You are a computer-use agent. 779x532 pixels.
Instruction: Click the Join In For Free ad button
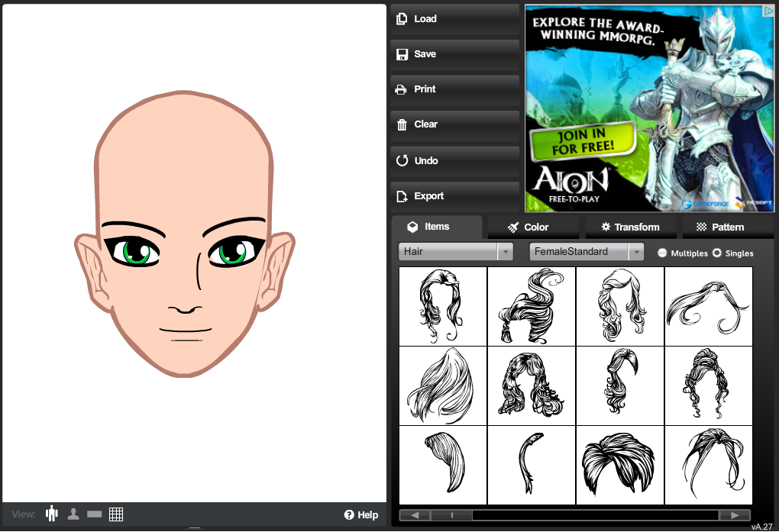[x=584, y=142]
